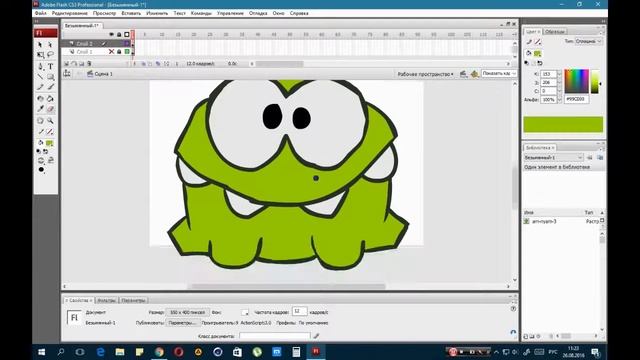This screenshot has width=640, height=360.
Task: Toggle the lock on the bottom layer
Action: pos(119,52)
